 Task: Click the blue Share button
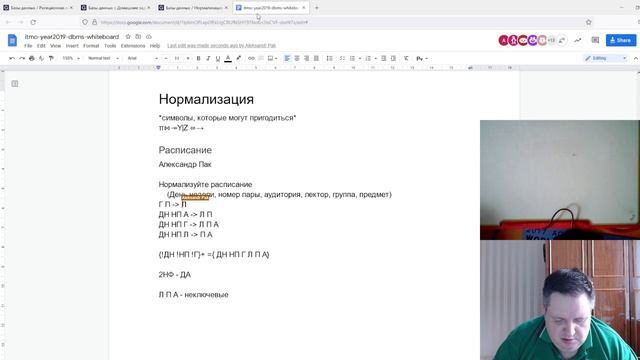(x=621, y=40)
